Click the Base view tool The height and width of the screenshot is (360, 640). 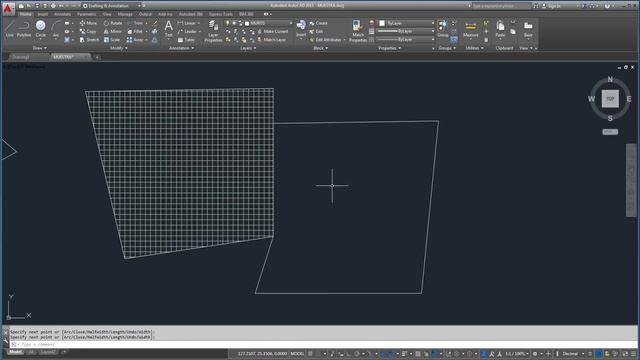click(528, 29)
